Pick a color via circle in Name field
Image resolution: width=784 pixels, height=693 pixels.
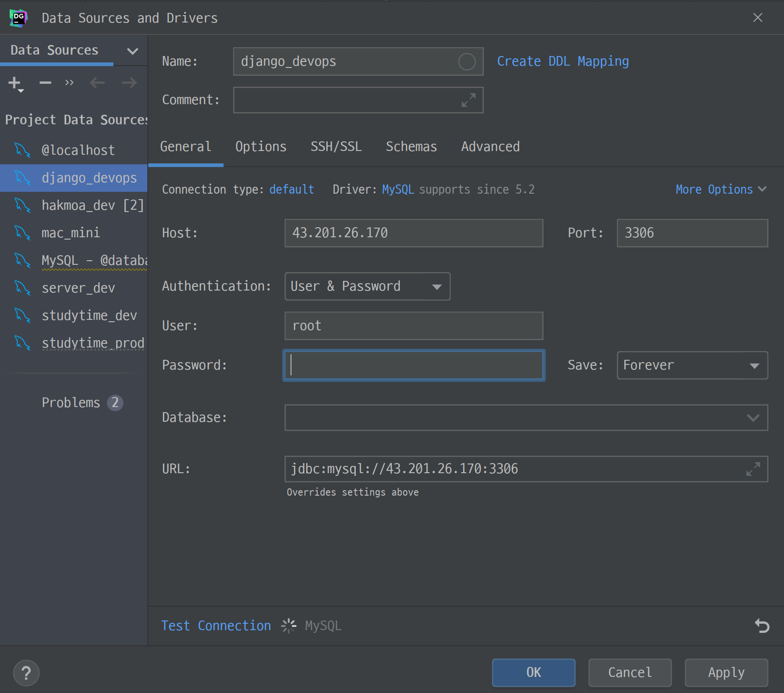point(467,61)
